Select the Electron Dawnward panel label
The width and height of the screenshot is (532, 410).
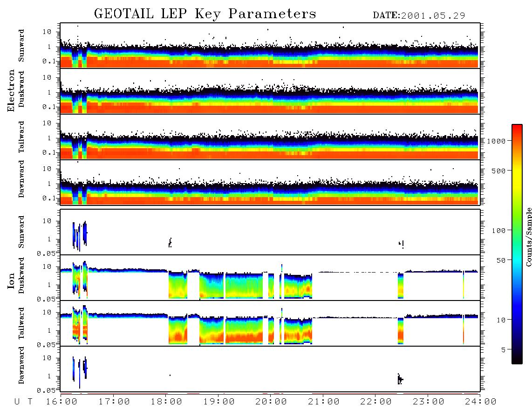(21, 179)
